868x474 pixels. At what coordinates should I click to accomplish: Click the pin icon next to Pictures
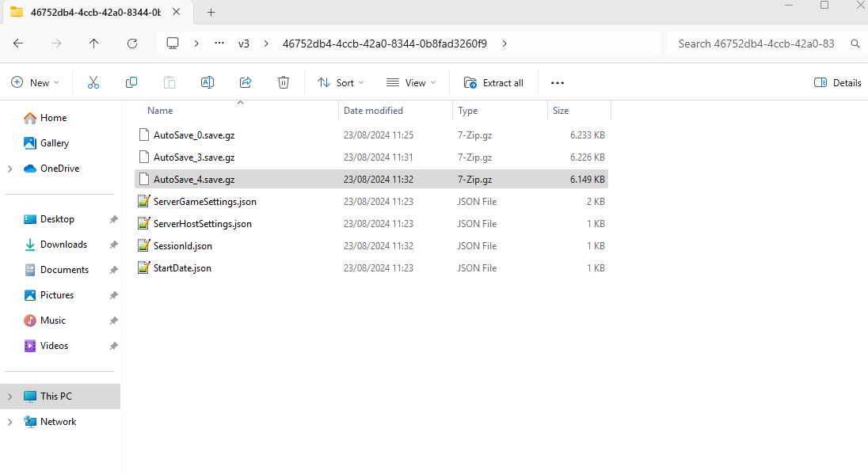click(113, 295)
